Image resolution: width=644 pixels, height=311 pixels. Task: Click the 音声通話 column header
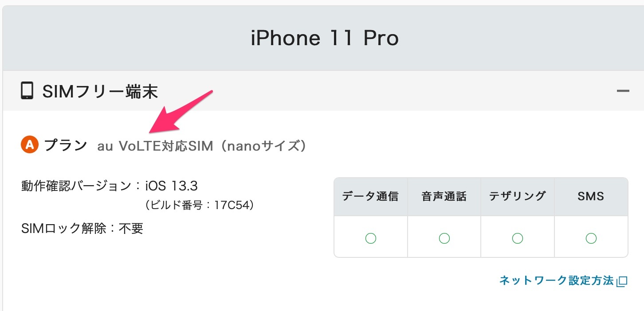coord(444,196)
